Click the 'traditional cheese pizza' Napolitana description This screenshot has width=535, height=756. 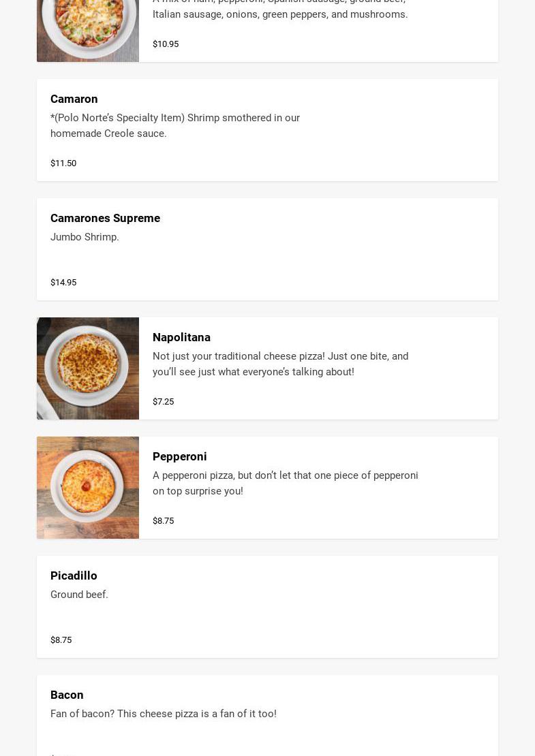[280, 364]
